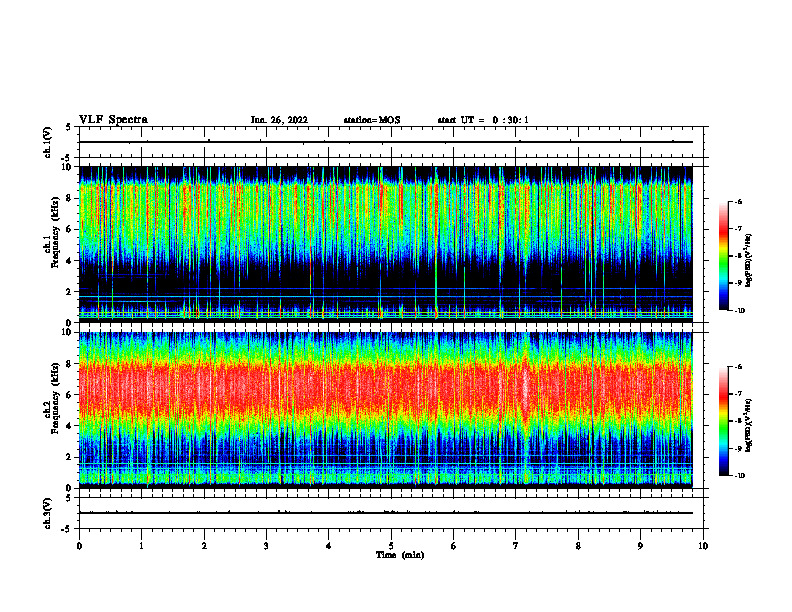Click the "5" tick on the time axis
792x612 pixels.
pos(391,546)
